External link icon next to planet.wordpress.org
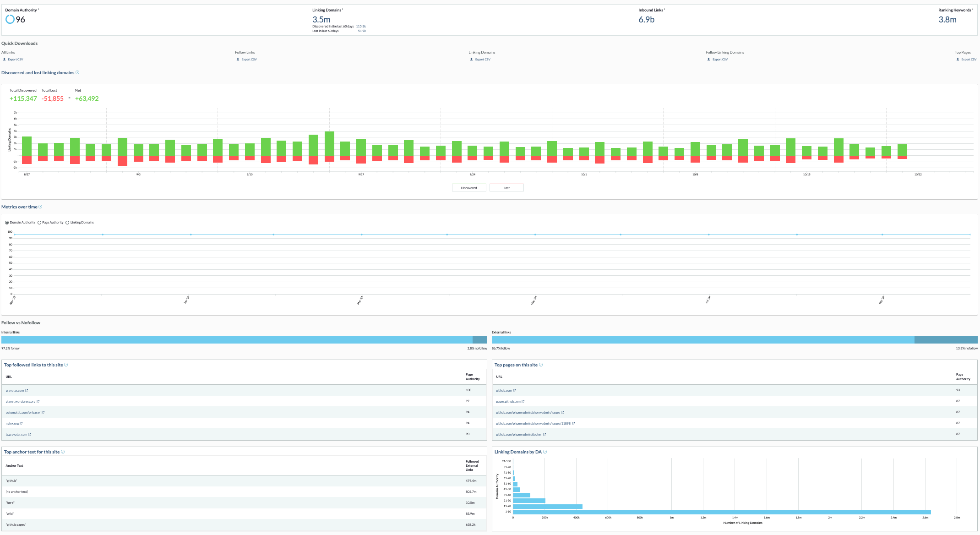Screen dimensions: 980x535 pyautogui.click(x=38, y=401)
